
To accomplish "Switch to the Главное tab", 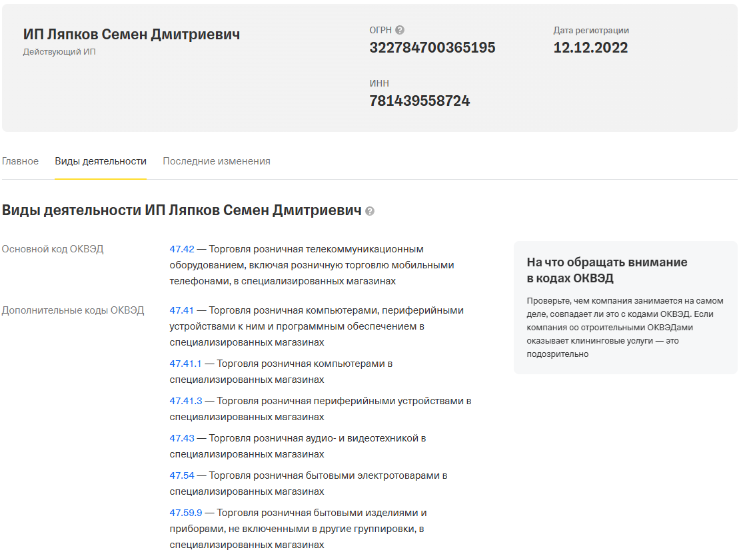I will pos(20,161).
